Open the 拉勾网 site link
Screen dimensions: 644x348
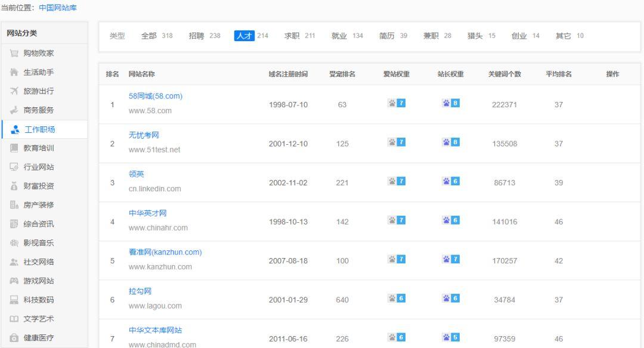coord(140,291)
